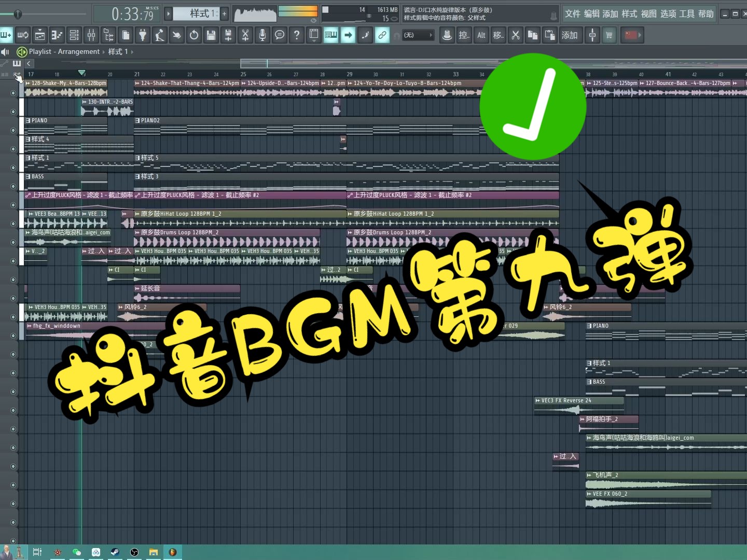
Task: Open the info speech bubble icon
Action: (280, 35)
